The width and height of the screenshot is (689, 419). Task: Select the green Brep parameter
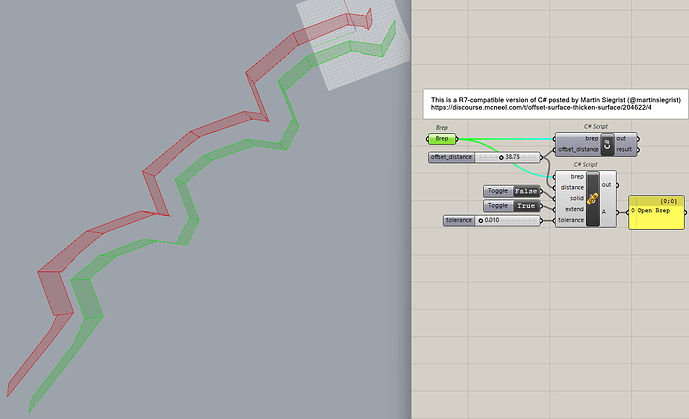pos(442,139)
